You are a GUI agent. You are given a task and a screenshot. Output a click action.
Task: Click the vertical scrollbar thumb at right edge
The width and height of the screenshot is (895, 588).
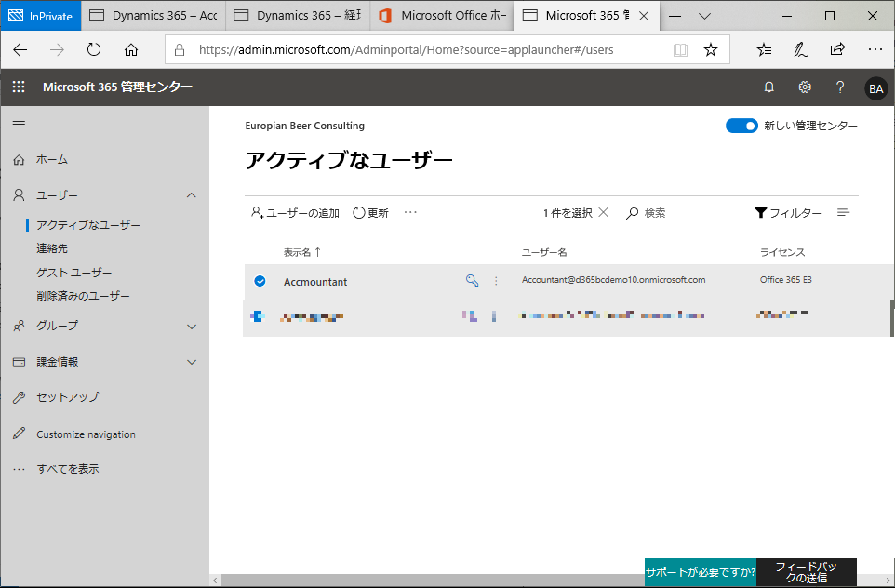[891, 317]
